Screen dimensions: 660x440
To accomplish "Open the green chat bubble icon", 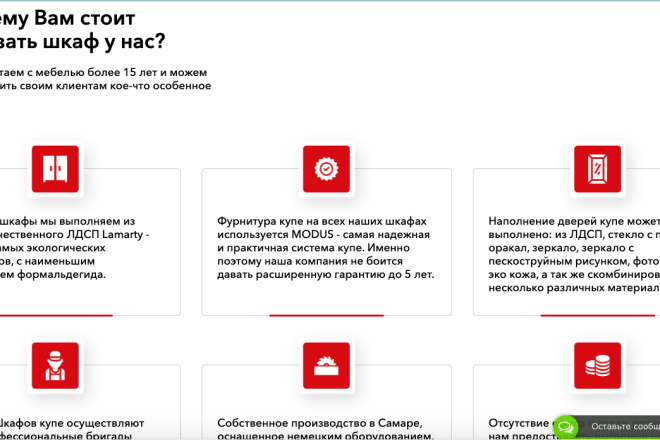I will tap(565, 427).
